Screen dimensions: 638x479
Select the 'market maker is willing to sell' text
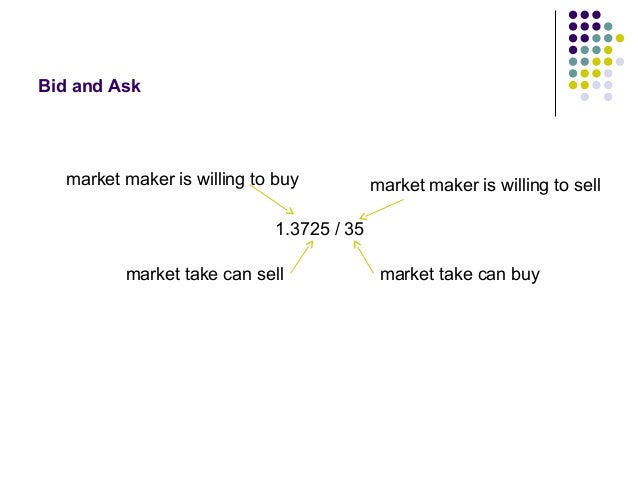click(x=485, y=185)
